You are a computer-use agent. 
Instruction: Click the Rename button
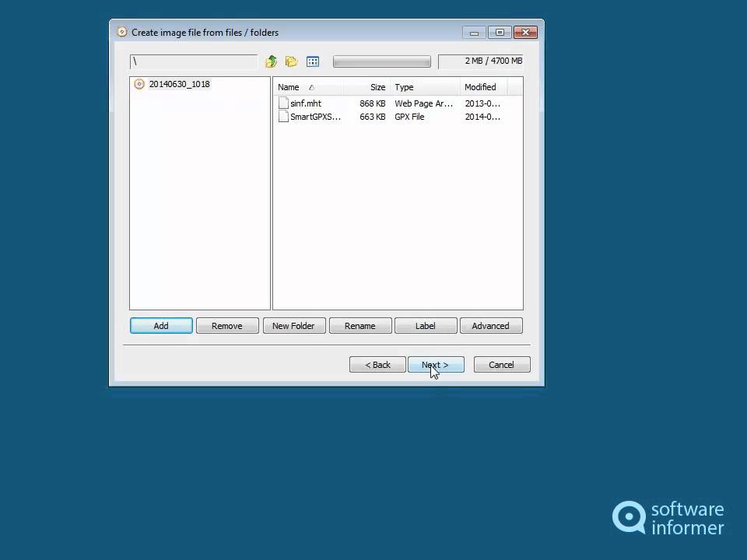(360, 326)
